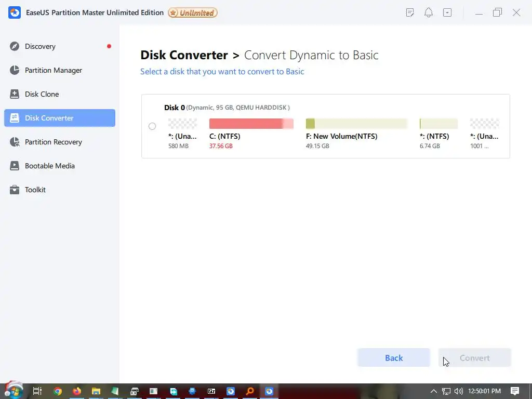Click the Disk Converter sidebar icon

(x=15, y=118)
